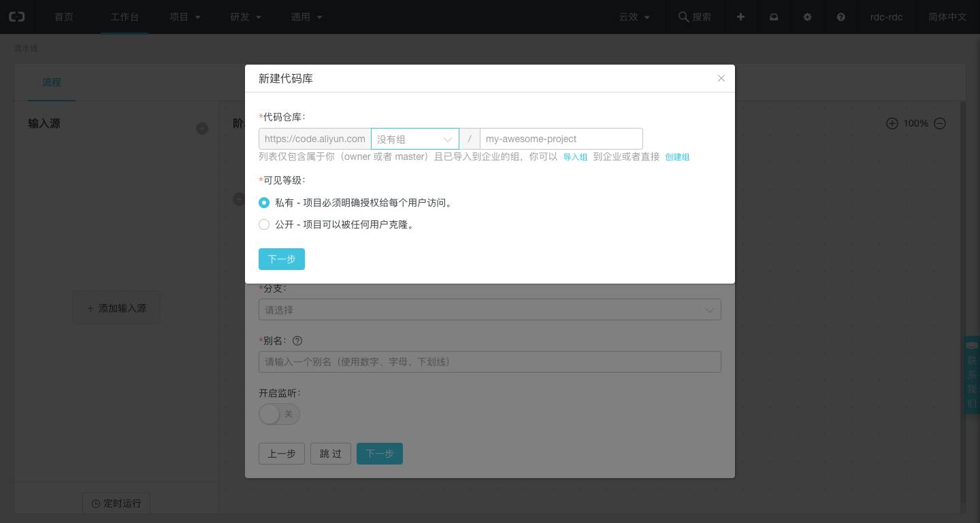Click the 定时运行 button
980x523 pixels.
point(116,503)
